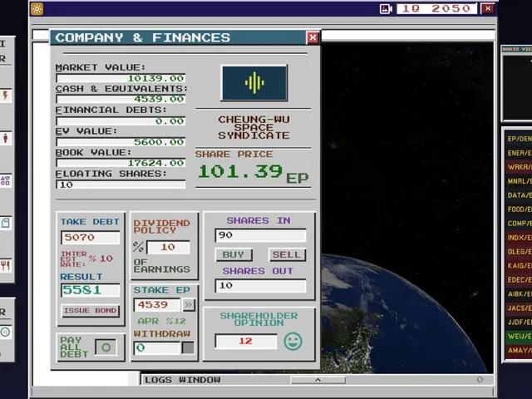Image resolution: width=532 pixels, height=399 pixels.
Task: Close the Company & Finances window
Action: 313,37
